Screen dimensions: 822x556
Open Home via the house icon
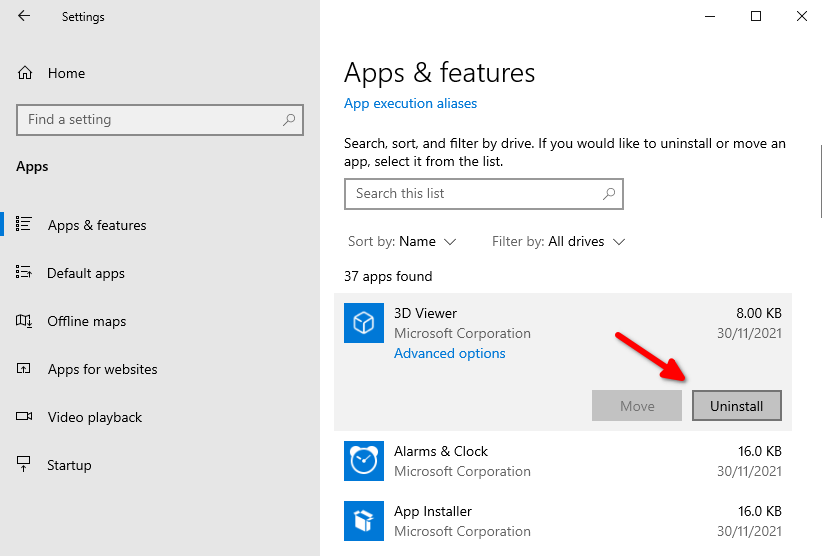[25, 73]
